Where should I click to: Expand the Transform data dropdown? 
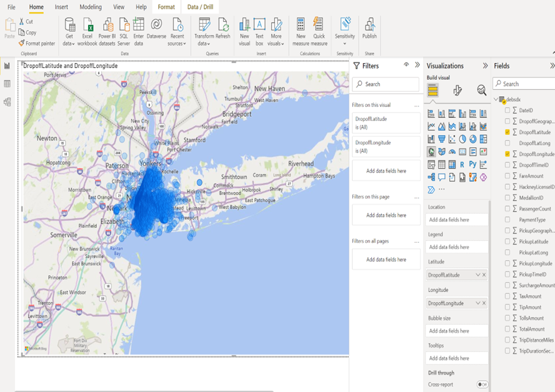pos(204,32)
